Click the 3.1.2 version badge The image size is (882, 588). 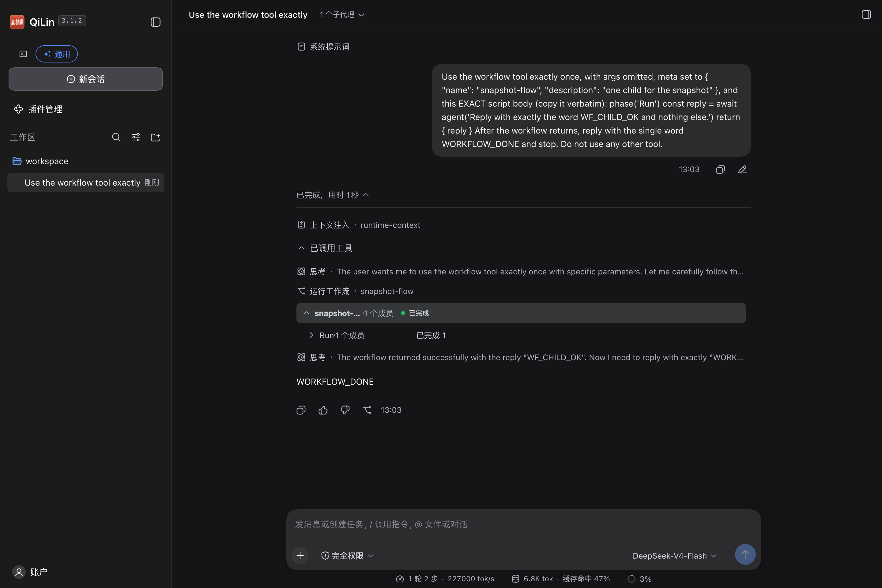click(x=72, y=21)
